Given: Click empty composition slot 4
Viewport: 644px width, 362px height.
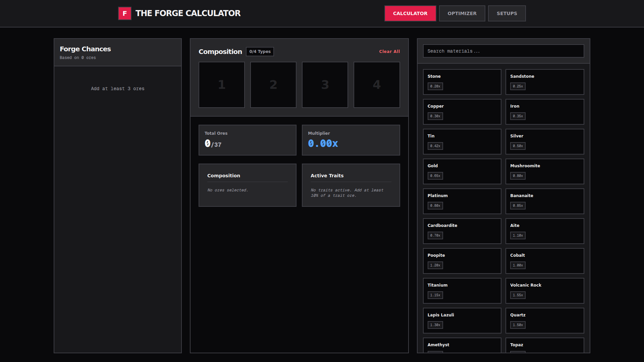Looking at the screenshot, I should pyautogui.click(x=376, y=84).
